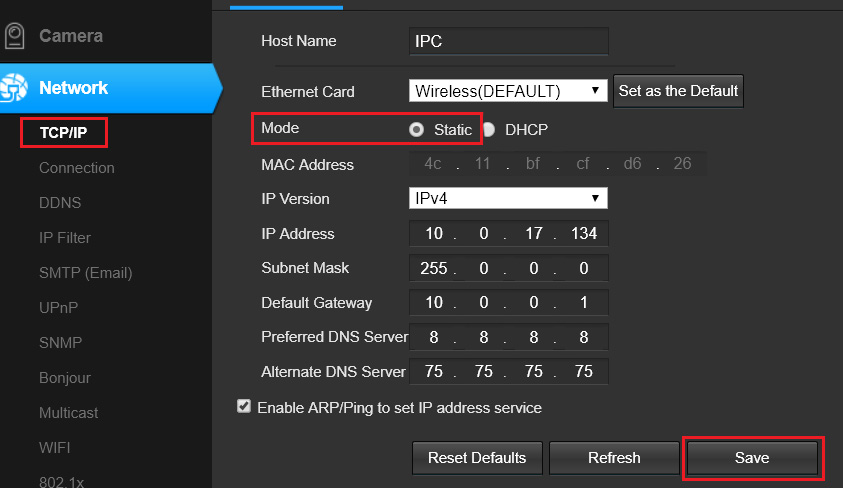Open the Ethernet Card dropdown
This screenshot has height=488, width=843.
tap(508, 91)
